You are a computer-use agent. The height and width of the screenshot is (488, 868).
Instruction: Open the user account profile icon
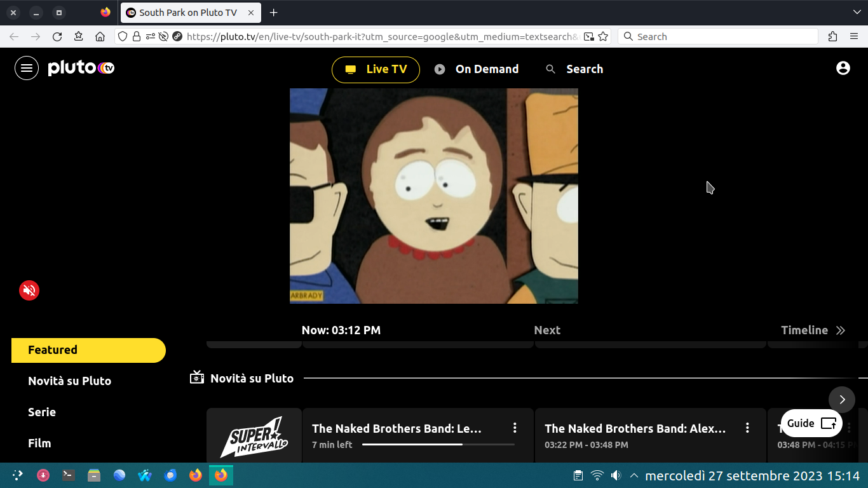pyautogui.click(x=843, y=68)
